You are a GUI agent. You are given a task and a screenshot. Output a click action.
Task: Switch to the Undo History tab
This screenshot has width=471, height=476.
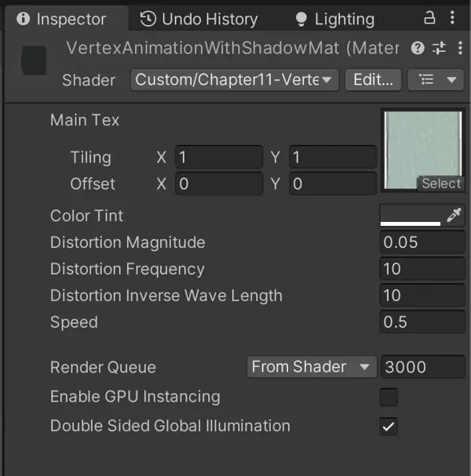[x=199, y=19]
